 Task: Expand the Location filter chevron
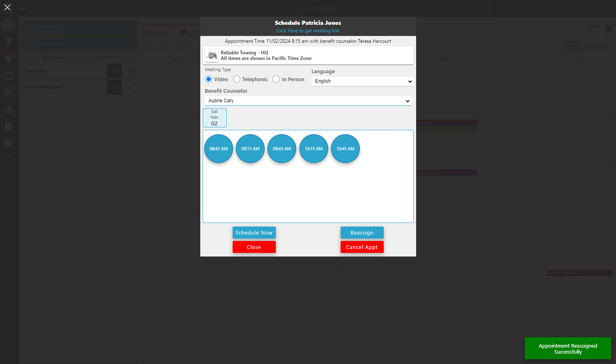coord(129,71)
